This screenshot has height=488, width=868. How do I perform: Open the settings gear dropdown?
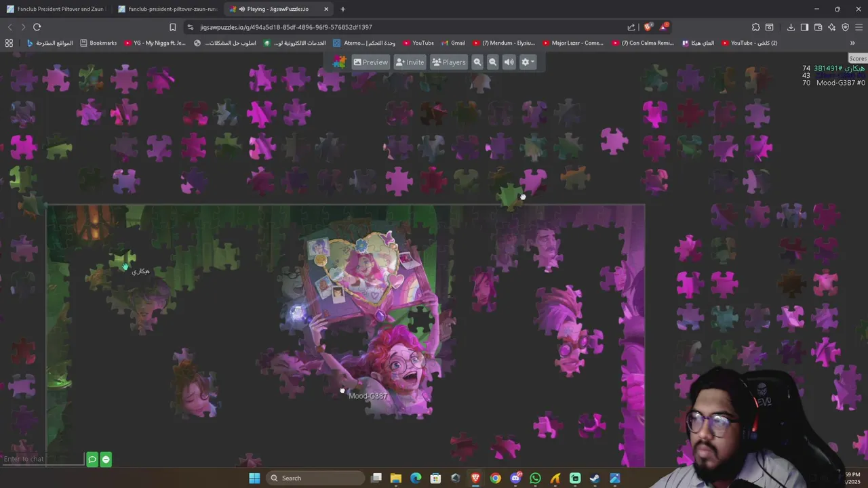tap(527, 62)
